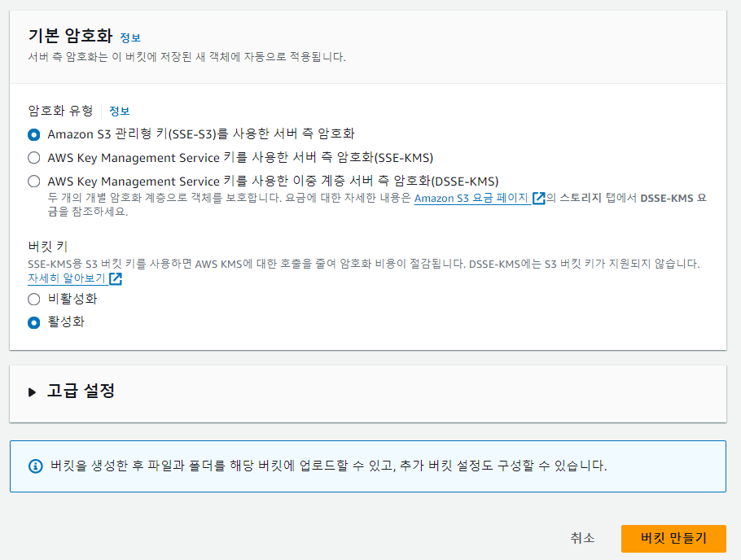Open 정보 link next to 암호화 유형

120,111
